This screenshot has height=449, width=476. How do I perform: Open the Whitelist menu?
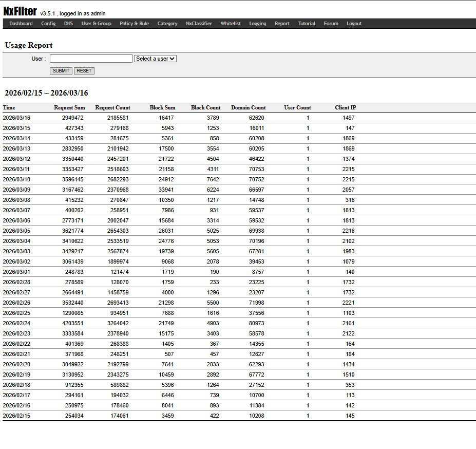(x=231, y=24)
